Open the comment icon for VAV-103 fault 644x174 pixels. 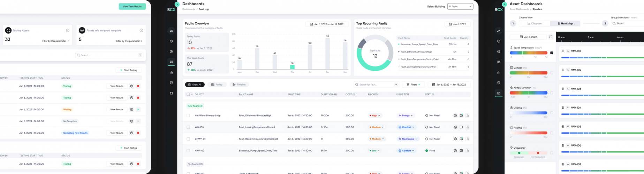click(461, 127)
